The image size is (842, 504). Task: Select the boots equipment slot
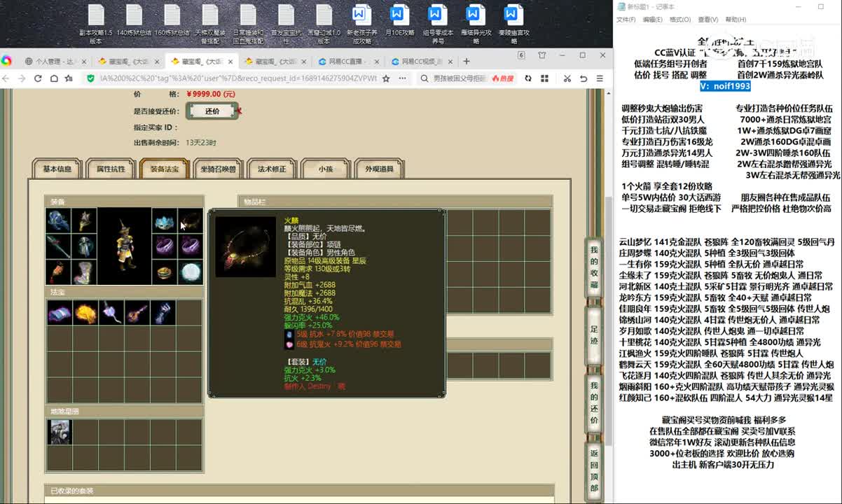point(84,272)
